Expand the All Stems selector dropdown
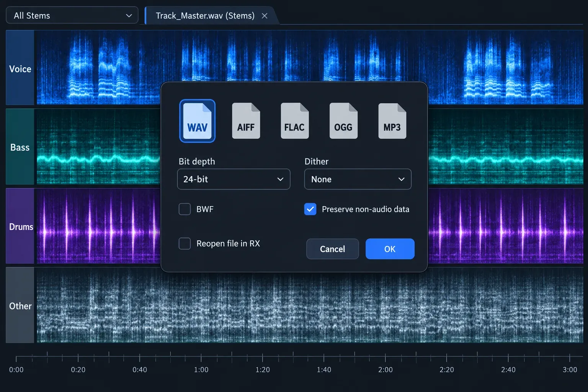The height and width of the screenshot is (392, 588). tap(72, 16)
